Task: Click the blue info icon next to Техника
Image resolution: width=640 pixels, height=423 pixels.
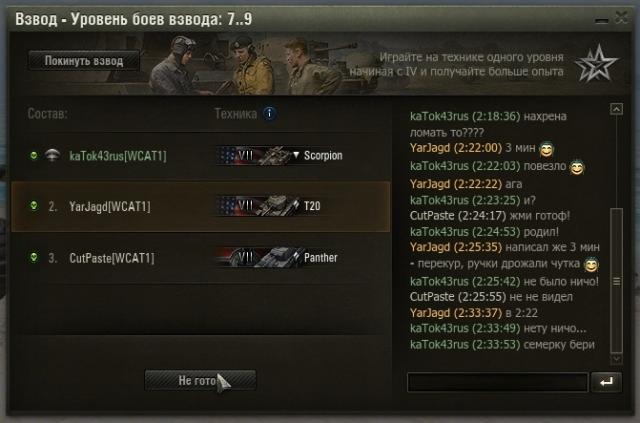Action: click(269, 113)
